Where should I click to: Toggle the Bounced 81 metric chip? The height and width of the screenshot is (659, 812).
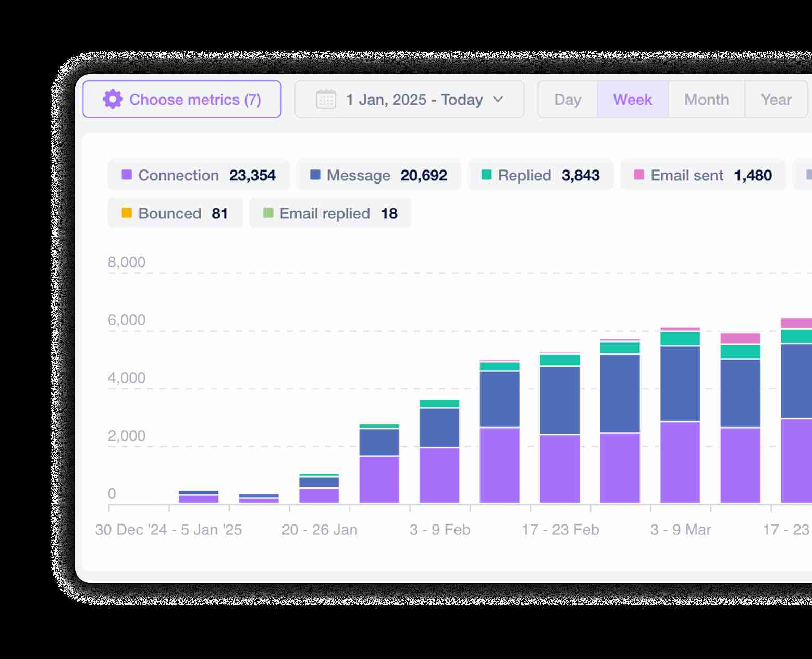point(175,213)
